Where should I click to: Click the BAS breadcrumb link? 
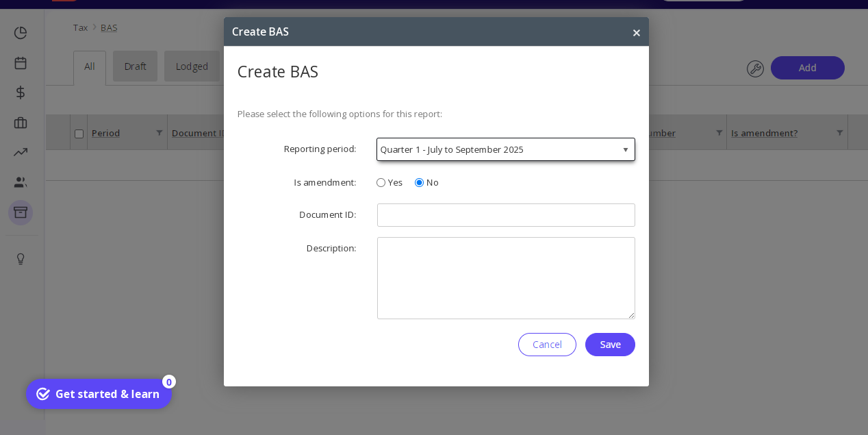(109, 27)
